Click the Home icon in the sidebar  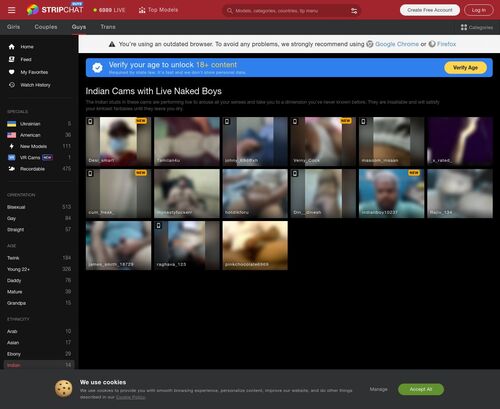(x=12, y=47)
